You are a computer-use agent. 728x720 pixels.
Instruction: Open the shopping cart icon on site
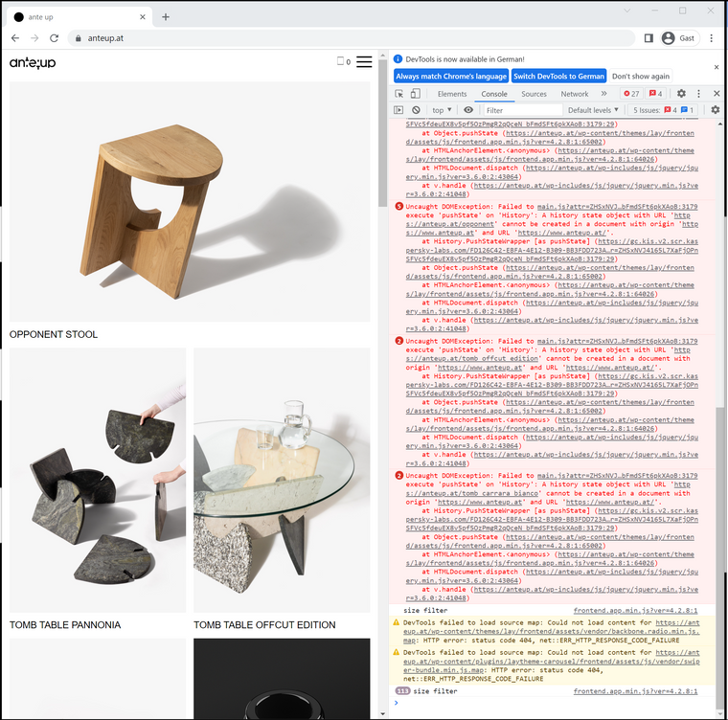[341, 62]
